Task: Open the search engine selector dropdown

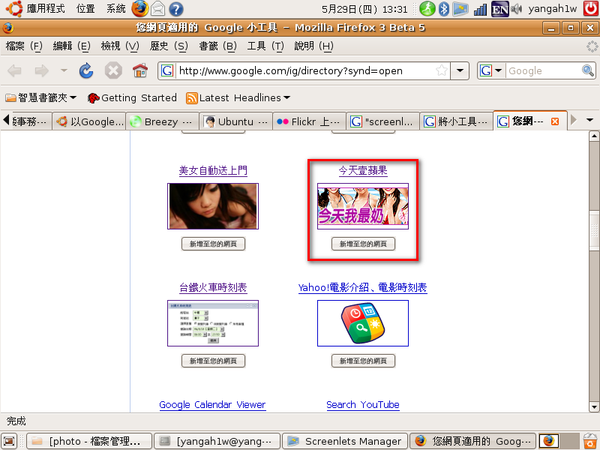Action: [x=498, y=70]
